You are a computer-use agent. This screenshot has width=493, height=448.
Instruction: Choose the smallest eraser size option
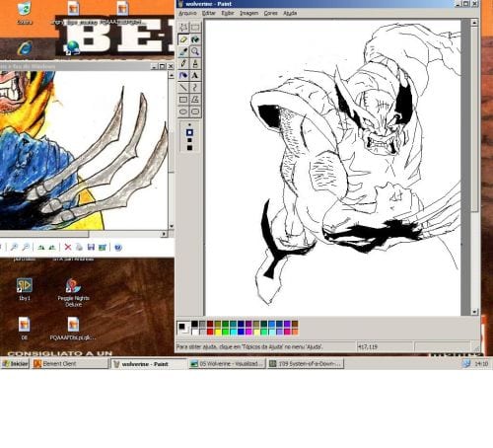click(189, 124)
